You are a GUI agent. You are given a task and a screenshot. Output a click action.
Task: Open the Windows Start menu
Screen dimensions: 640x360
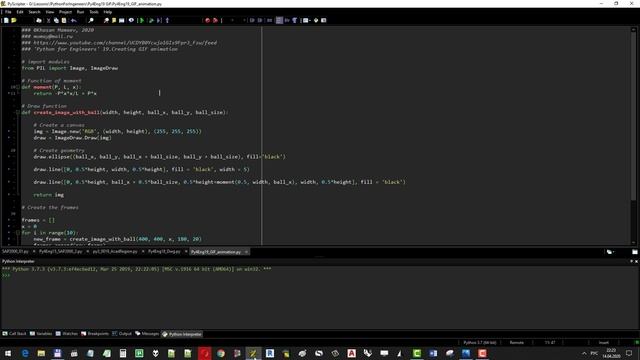pos(8,353)
